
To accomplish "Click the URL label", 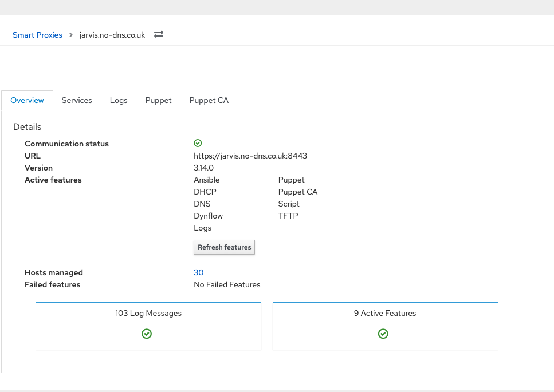I will click(33, 156).
